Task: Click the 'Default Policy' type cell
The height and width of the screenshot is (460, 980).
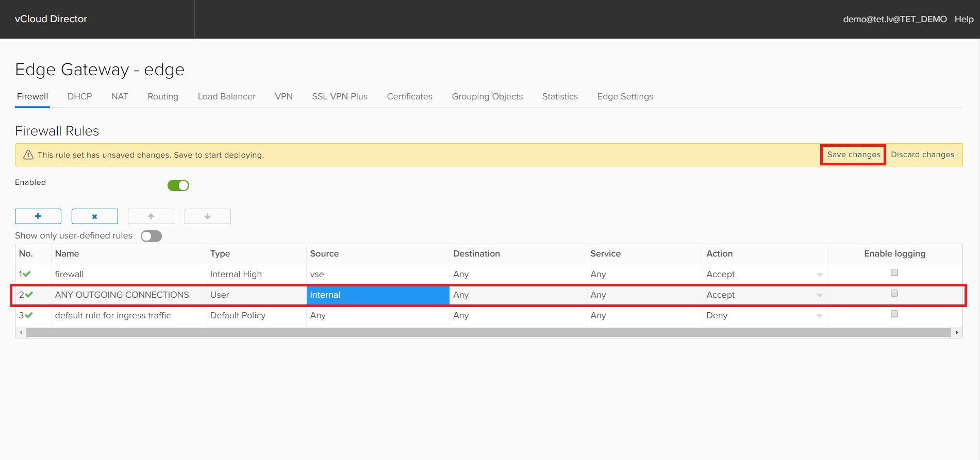Action: click(x=256, y=315)
